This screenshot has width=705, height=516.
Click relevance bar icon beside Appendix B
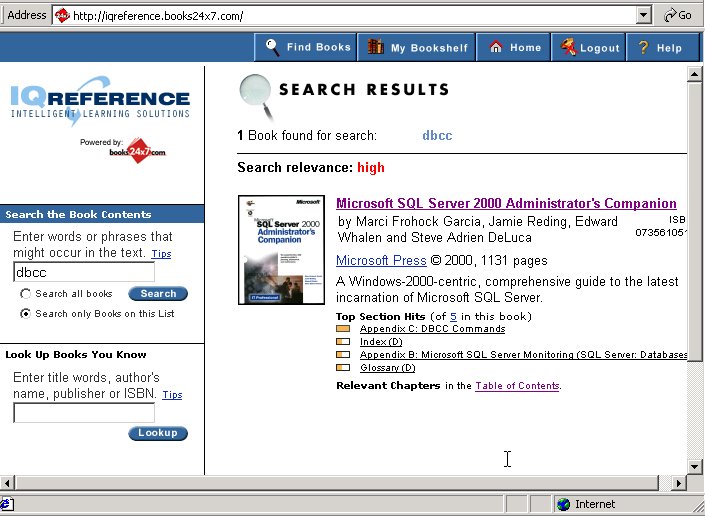pyautogui.click(x=343, y=355)
